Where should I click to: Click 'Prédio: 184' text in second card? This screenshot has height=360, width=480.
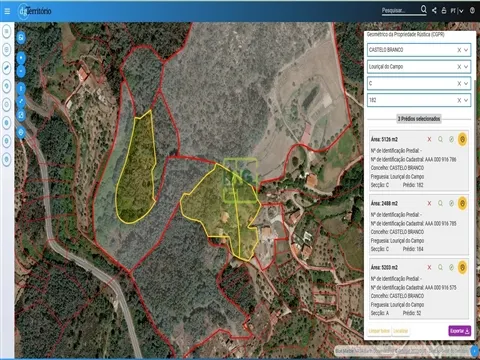[x=413, y=249]
